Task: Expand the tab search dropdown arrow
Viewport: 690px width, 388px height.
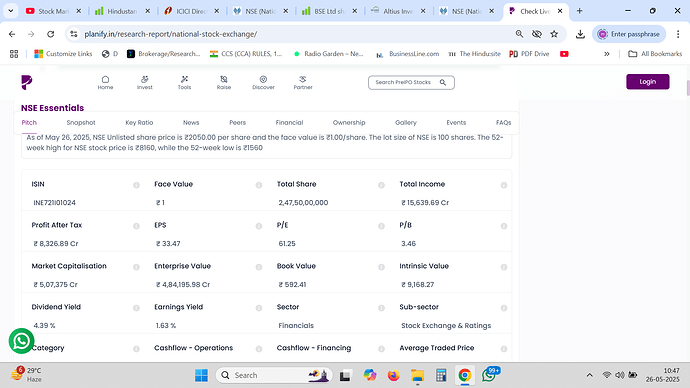Action: (11, 11)
